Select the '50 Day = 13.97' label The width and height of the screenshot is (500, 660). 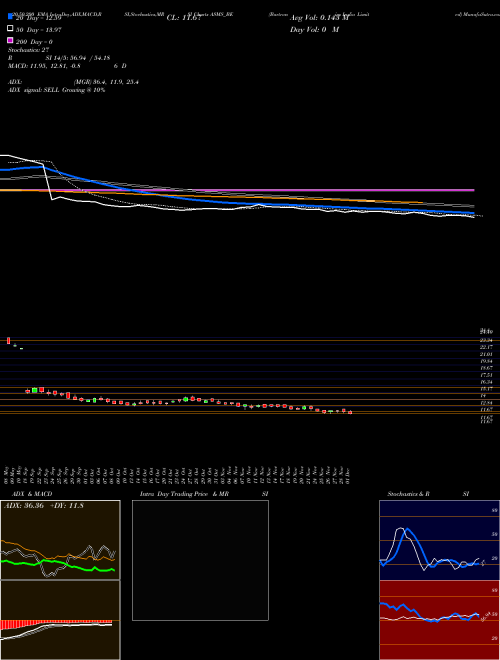pos(38,30)
